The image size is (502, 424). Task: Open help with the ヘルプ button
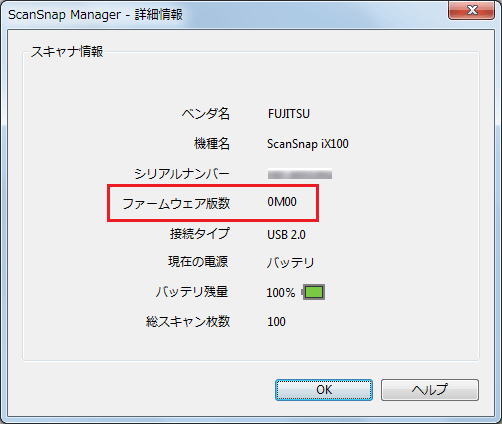click(430, 390)
